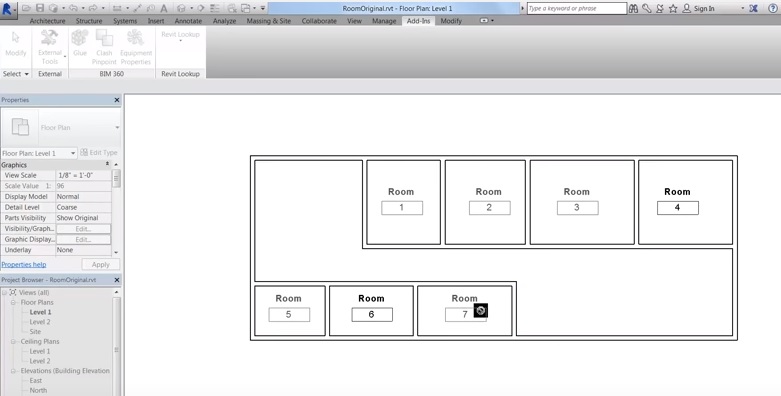Click the Apply button in Properties
Screen dimensions: 781x396
click(x=101, y=264)
